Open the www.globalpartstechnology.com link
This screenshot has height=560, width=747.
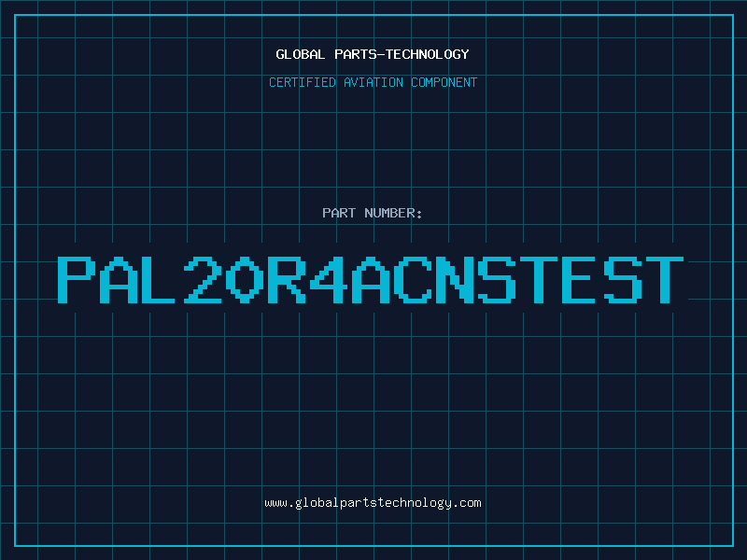pyautogui.click(x=373, y=503)
